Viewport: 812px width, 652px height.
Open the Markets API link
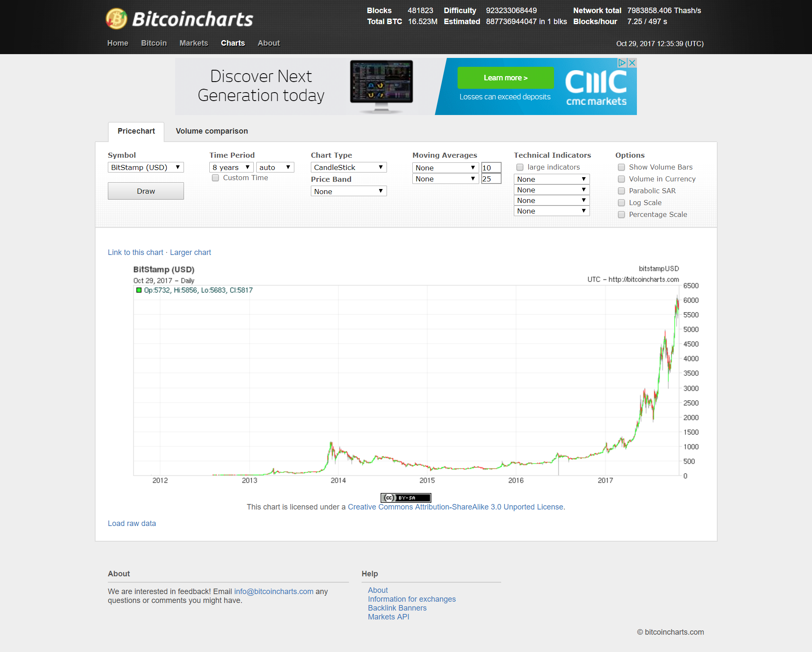pos(388,617)
